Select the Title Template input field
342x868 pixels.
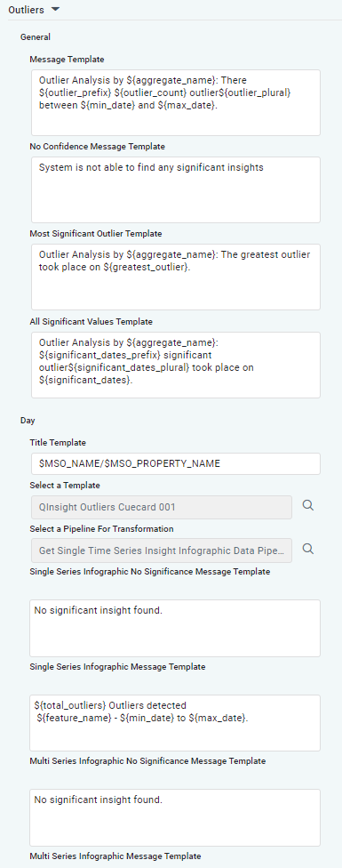[176, 464]
